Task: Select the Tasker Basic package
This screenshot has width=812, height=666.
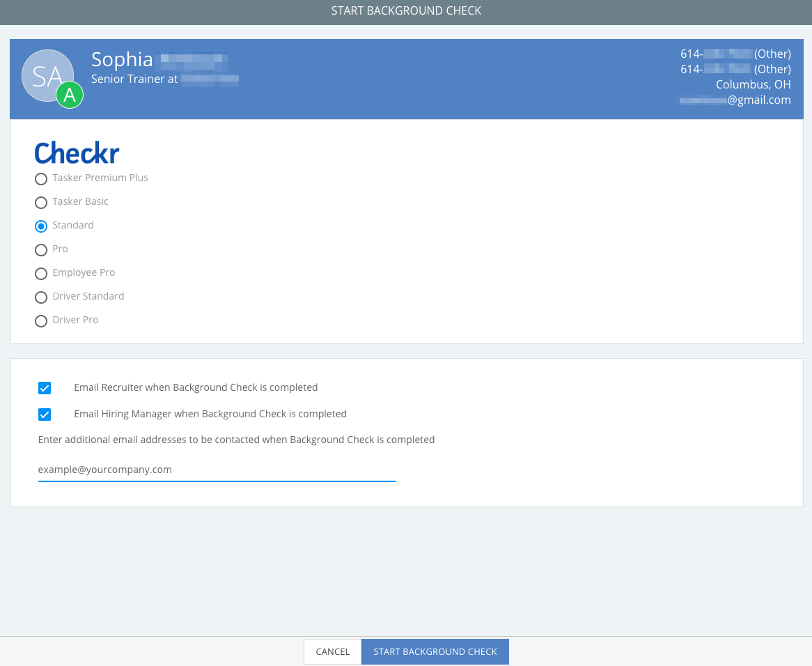Action: (x=41, y=203)
